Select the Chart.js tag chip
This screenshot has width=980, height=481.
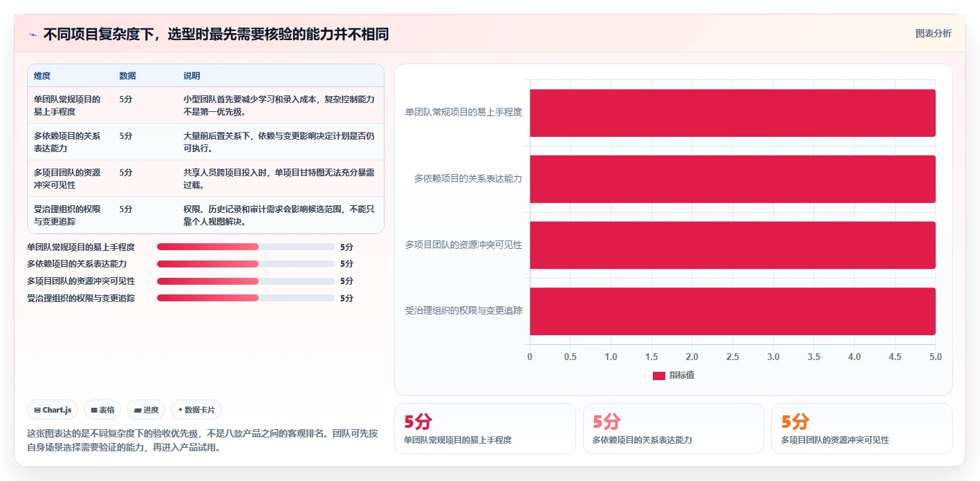53,410
